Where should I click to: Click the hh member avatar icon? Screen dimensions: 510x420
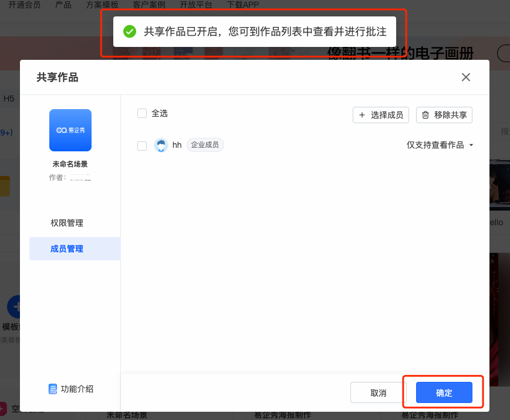(x=161, y=145)
